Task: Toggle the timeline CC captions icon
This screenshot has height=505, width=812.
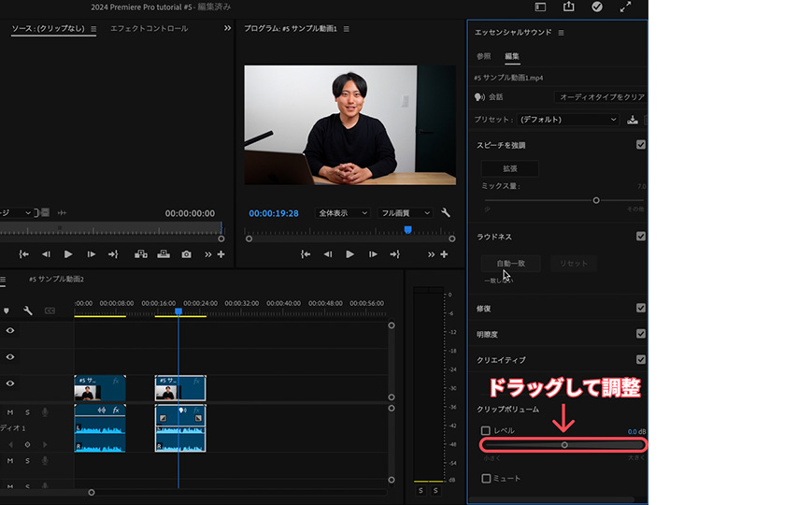Action: pos(50,310)
